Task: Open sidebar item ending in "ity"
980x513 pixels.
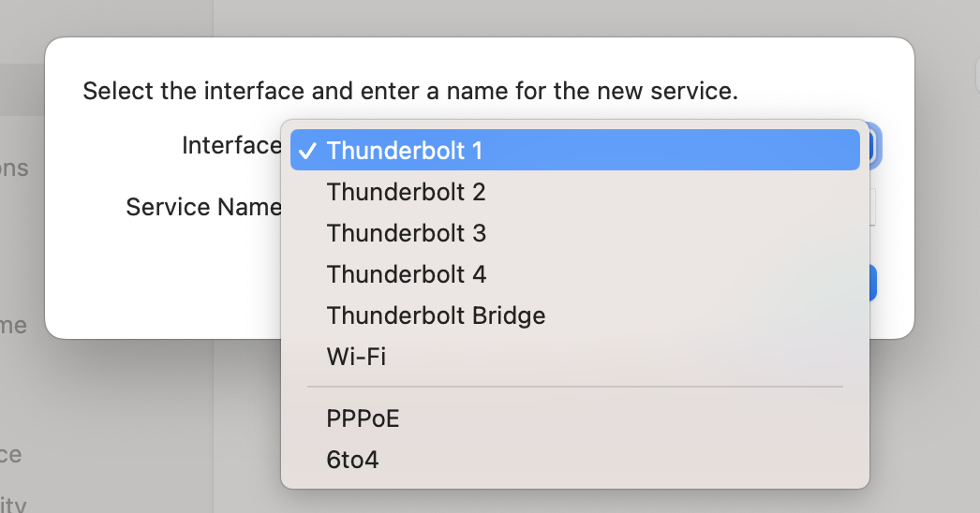Action: click(13, 504)
